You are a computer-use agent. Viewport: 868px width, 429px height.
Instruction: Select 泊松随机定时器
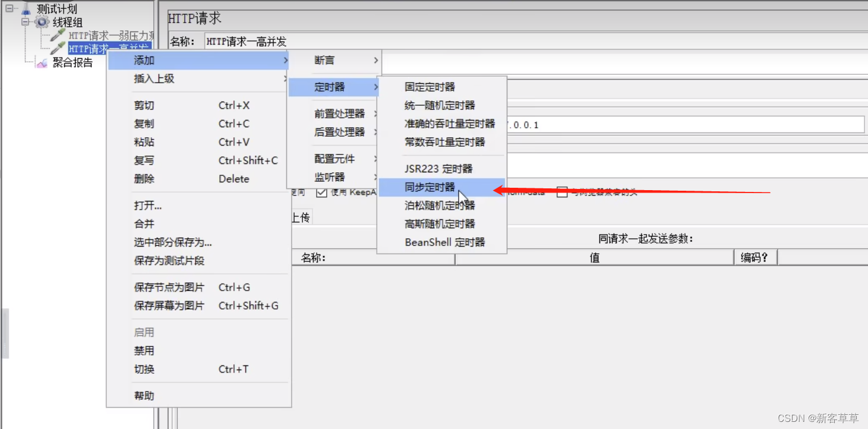[442, 206]
